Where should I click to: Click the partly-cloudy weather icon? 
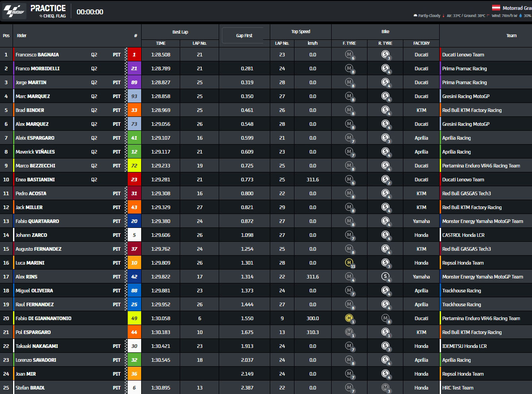point(415,16)
